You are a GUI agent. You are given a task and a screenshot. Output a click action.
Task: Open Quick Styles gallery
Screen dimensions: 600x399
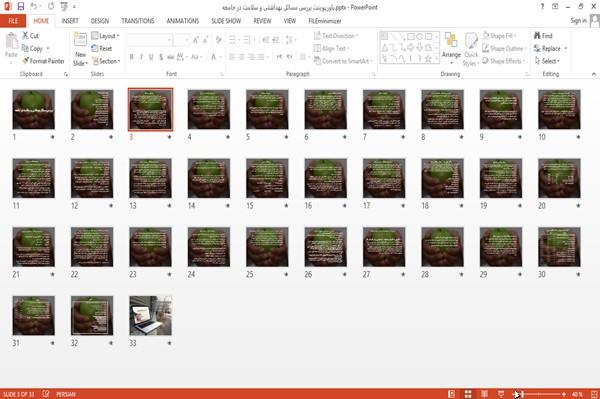[471, 49]
